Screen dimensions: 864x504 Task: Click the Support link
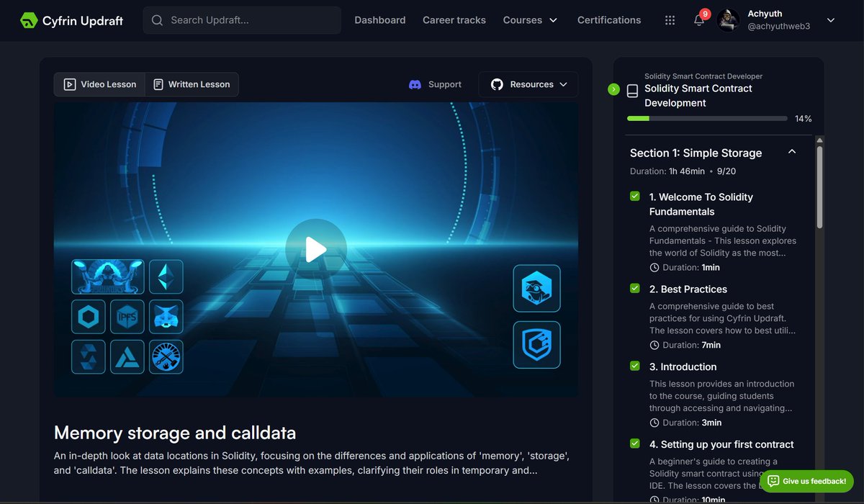pos(435,84)
